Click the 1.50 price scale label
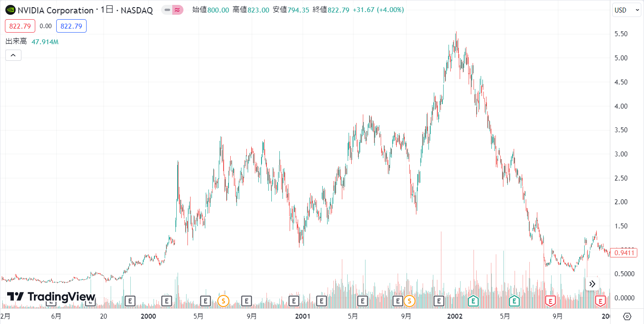 (x=622, y=226)
